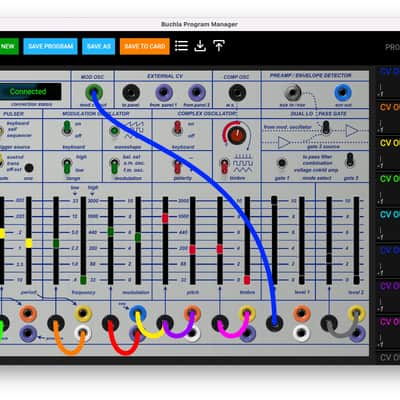The width and height of the screenshot is (400, 400).
Task: Toggle complex oscillator keyboard on/off switch
Action: coord(177,128)
